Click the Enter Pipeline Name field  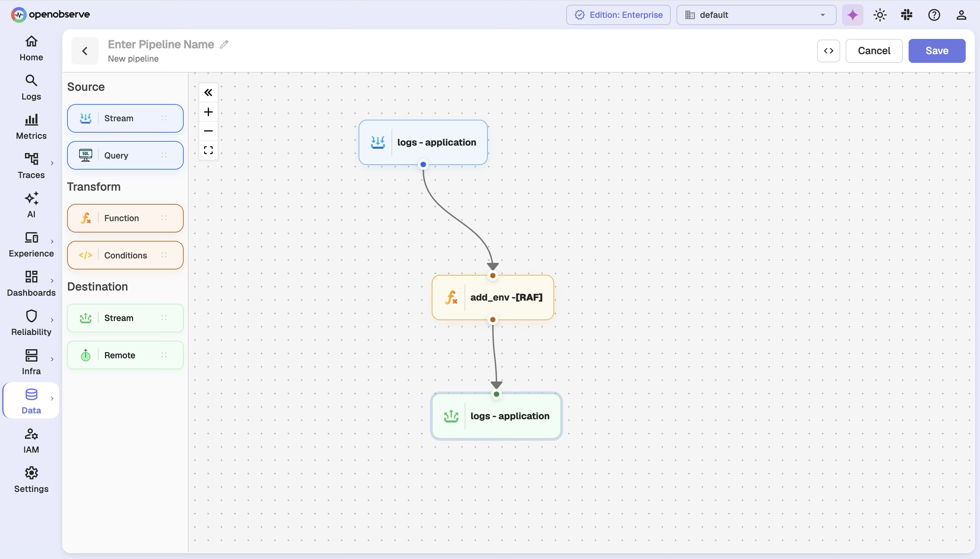coord(161,44)
